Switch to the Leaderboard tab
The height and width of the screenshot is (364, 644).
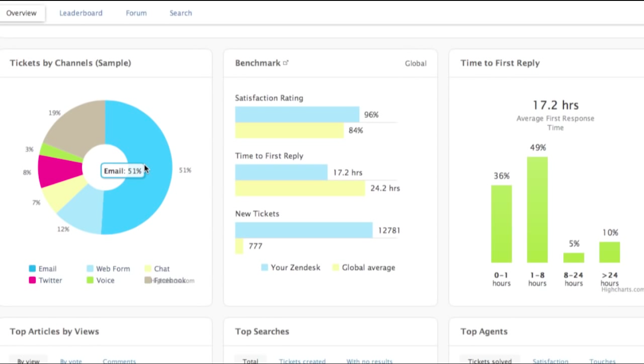click(81, 13)
